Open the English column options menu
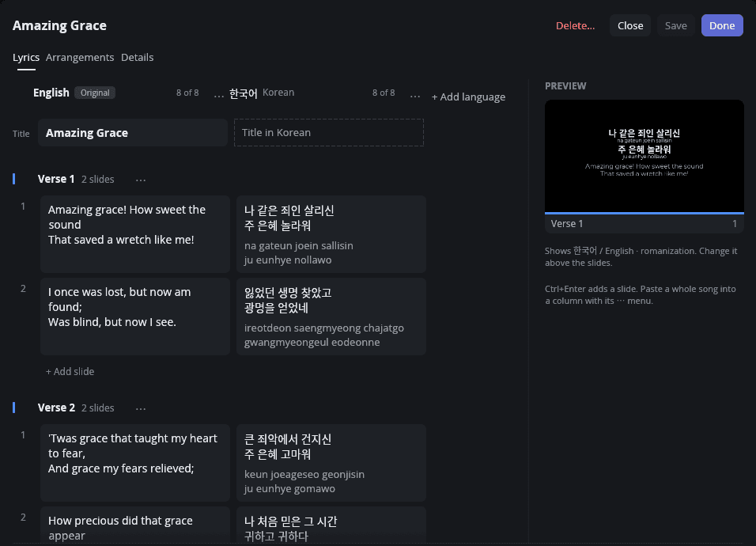 coord(218,96)
